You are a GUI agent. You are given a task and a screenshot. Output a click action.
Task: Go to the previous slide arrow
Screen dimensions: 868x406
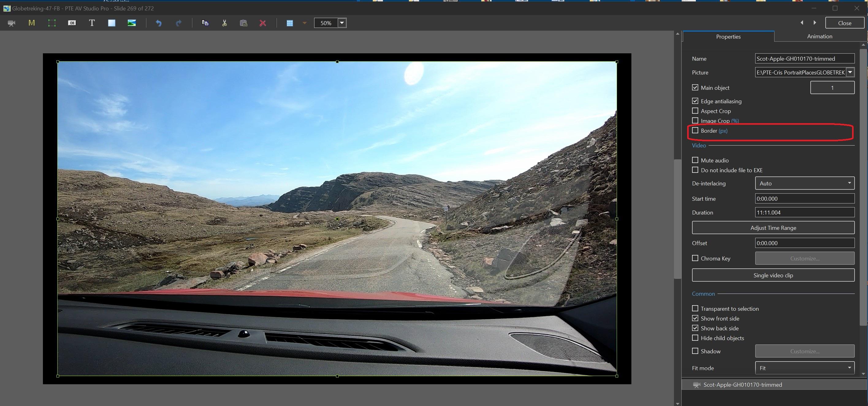(x=802, y=23)
